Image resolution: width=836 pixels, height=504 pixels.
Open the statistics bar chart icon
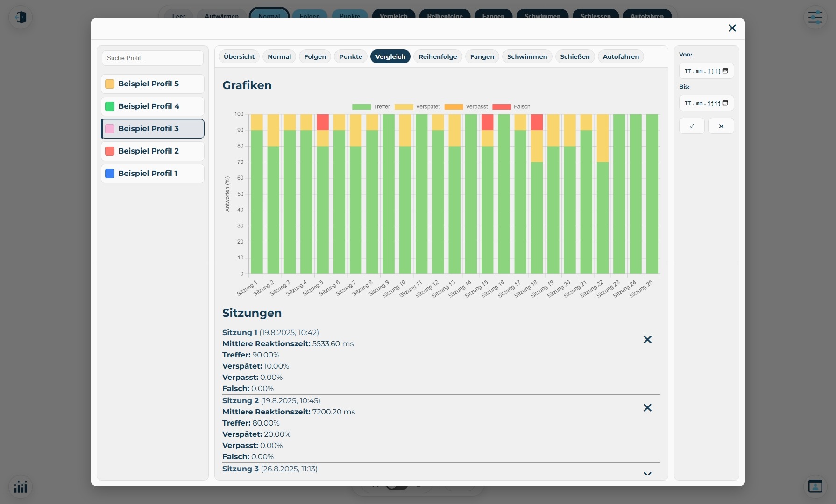tap(21, 487)
